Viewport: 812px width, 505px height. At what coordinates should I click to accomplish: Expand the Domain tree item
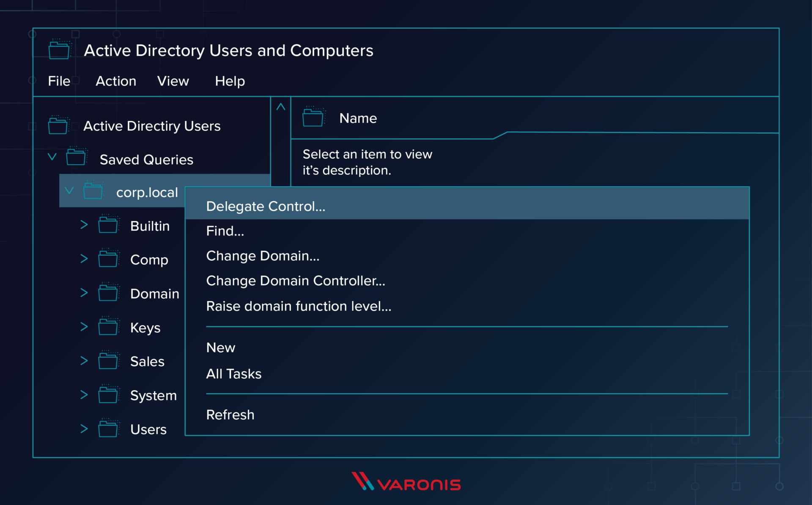(84, 293)
